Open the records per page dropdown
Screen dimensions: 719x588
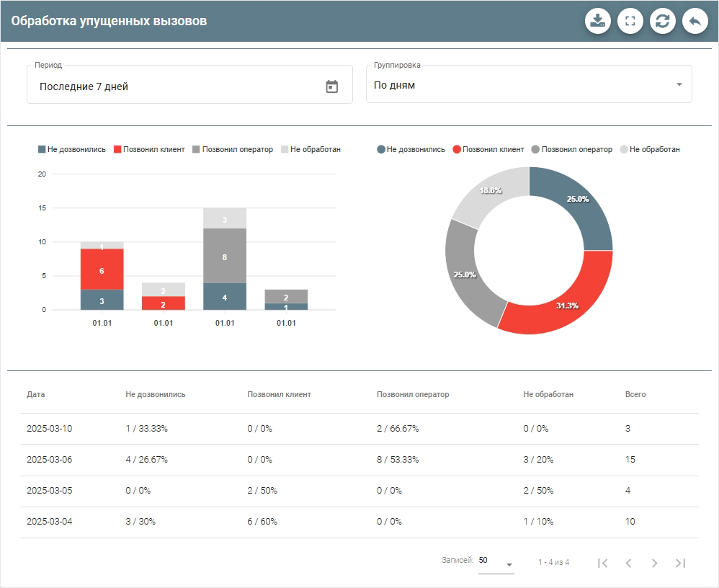pyautogui.click(x=496, y=562)
